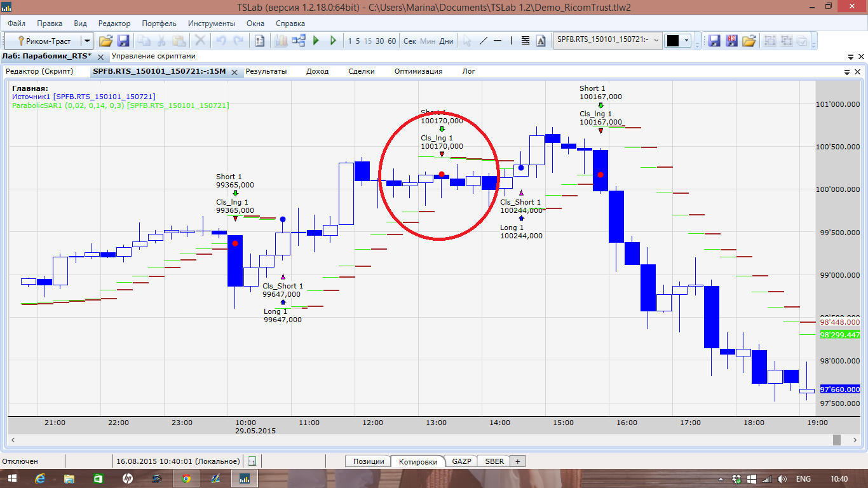Select the diagonal trend line tool
868x488 pixels.
point(483,41)
